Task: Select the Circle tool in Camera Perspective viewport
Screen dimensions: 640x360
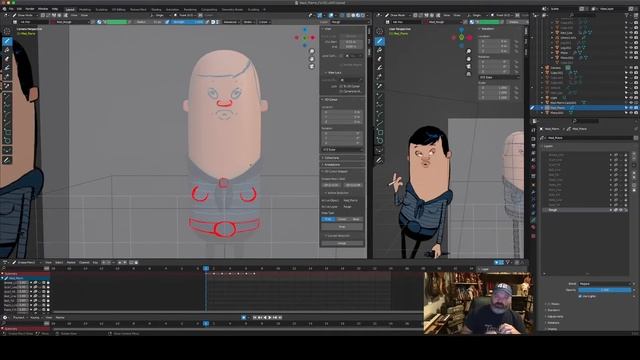Action: pyautogui.click(x=7, y=140)
